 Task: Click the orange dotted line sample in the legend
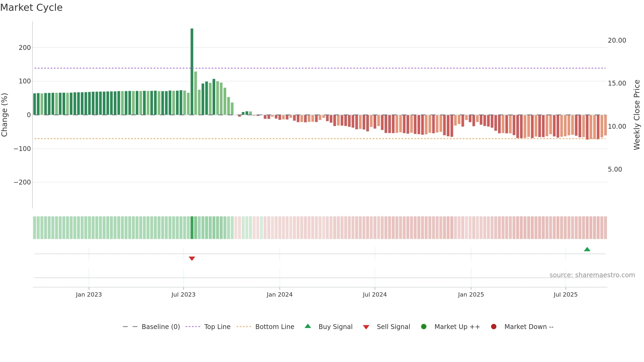tap(244, 327)
